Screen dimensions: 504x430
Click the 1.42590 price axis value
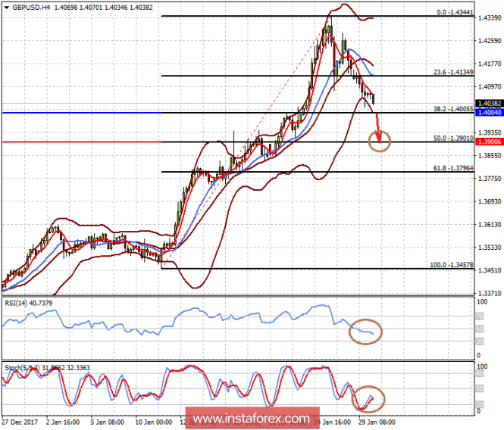point(490,41)
